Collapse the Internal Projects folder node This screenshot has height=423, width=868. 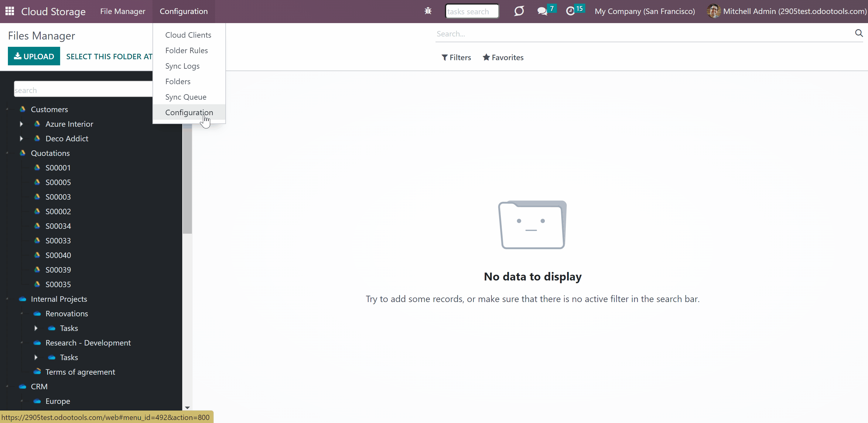7,299
